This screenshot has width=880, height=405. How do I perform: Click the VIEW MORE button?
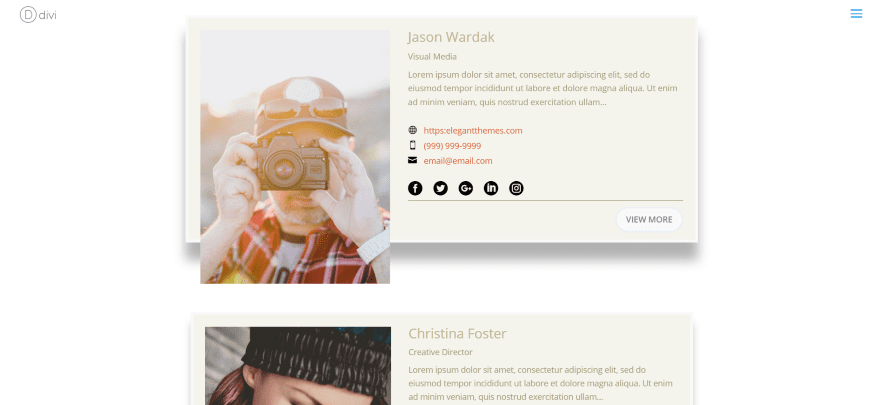point(649,219)
